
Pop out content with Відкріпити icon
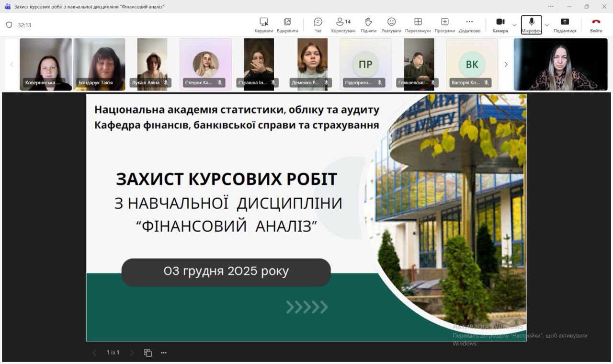[x=287, y=24]
